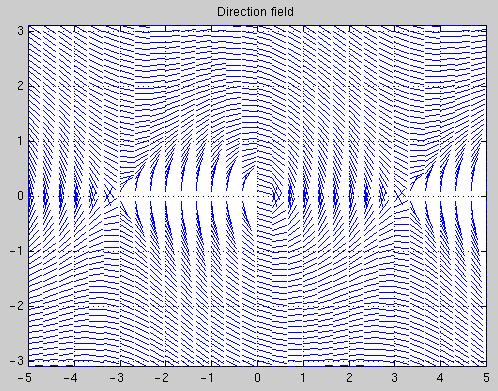
Task: Click the x-axis tick label 1
Action: pos(303,378)
